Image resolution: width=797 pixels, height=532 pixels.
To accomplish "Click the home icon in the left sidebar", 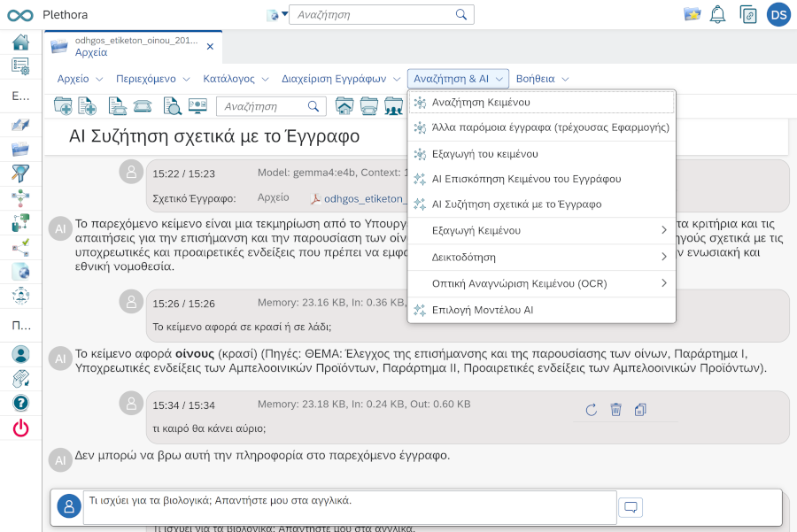I will pos(20,42).
